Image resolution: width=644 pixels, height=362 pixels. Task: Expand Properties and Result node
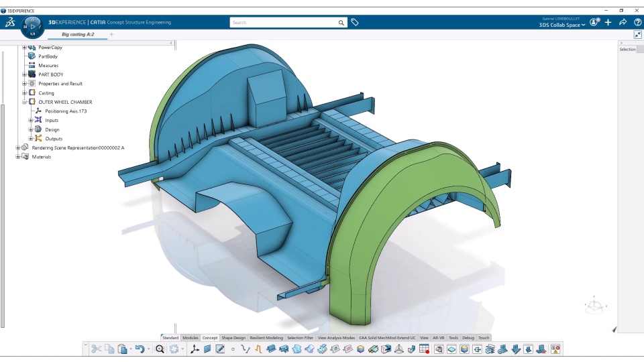click(24, 84)
